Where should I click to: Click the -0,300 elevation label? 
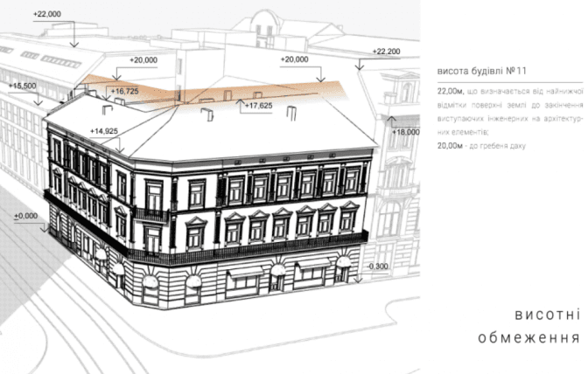(x=378, y=266)
